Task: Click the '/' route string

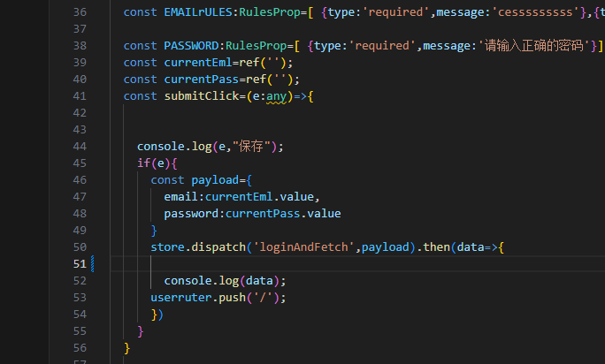Action: tap(264, 297)
